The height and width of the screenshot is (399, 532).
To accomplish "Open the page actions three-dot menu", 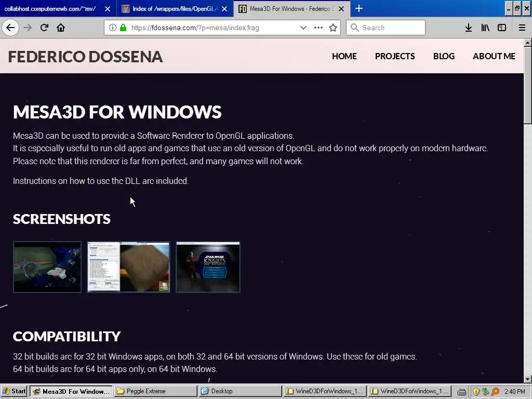I will [x=318, y=28].
